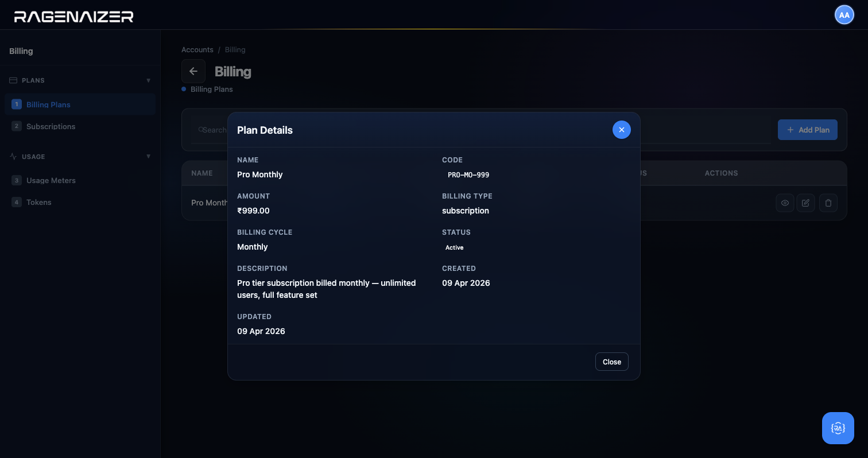868x458 pixels.
Task: Collapse the Plans section arrow in sidebar
Action: (x=149, y=80)
